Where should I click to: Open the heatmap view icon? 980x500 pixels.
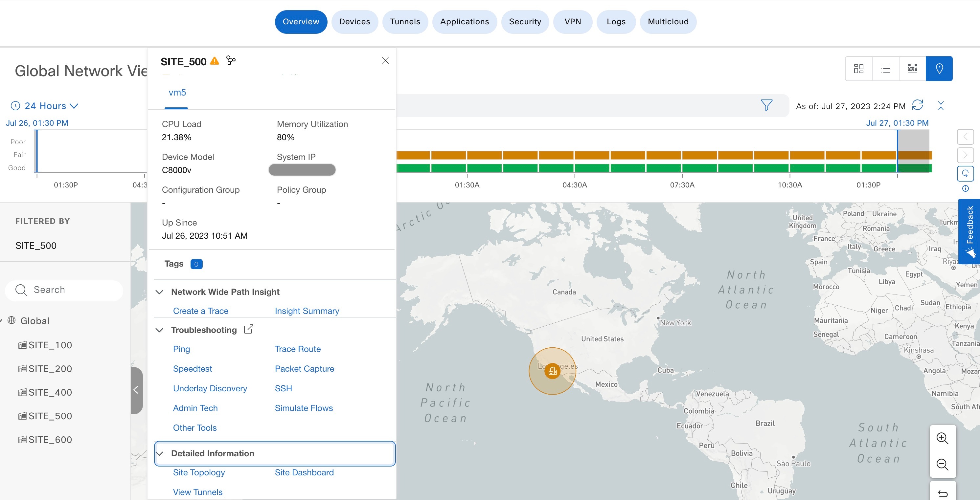pyautogui.click(x=912, y=68)
